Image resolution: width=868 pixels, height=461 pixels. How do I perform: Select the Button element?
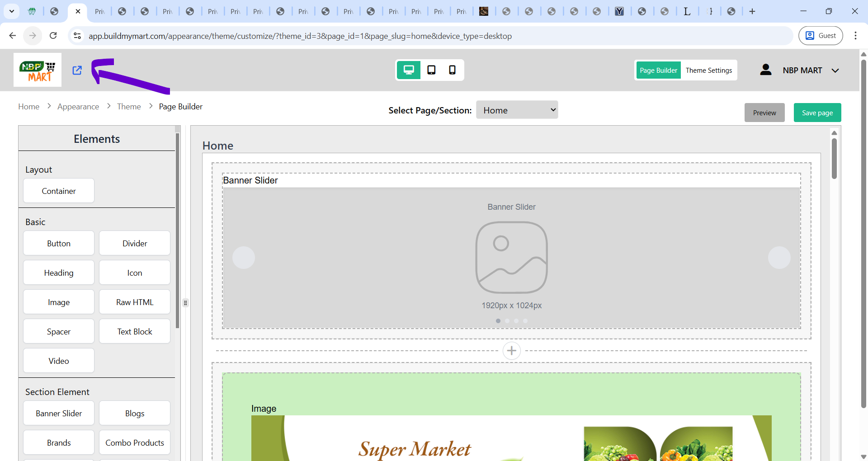[59, 243]
